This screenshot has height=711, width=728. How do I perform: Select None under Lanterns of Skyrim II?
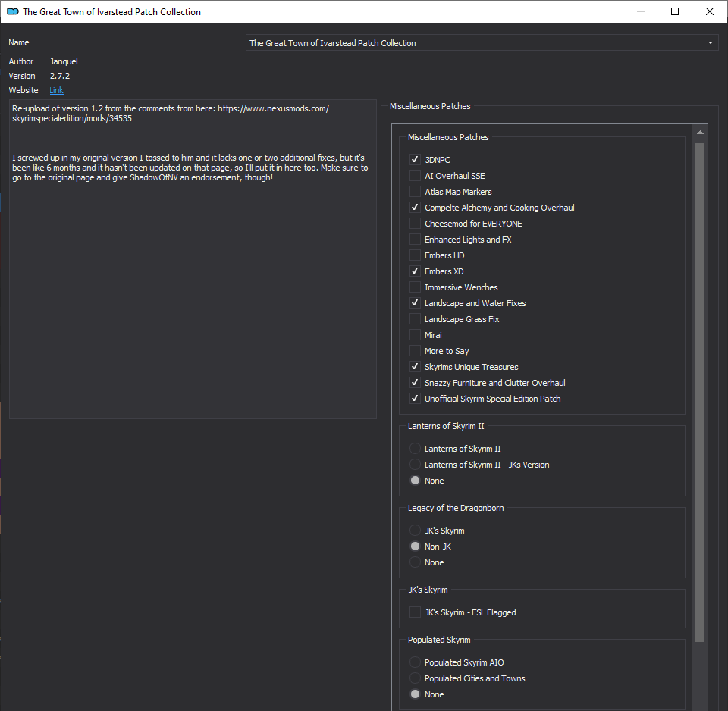(415, 481)
